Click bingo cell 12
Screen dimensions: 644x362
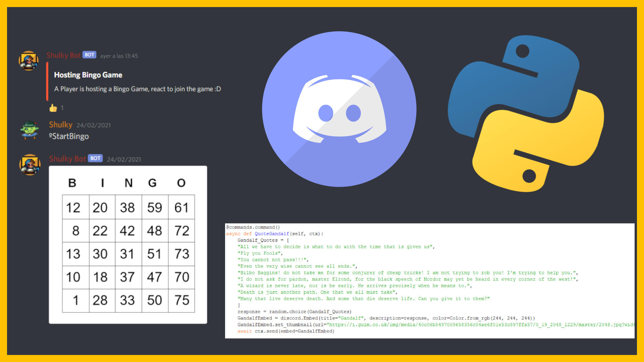click(x=76, y=207)
